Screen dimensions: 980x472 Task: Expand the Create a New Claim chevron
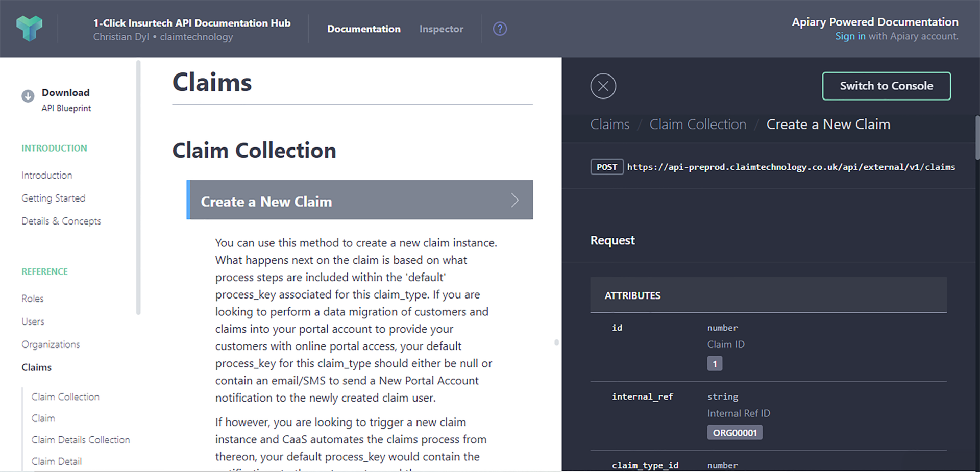click(x=514, y=201)
